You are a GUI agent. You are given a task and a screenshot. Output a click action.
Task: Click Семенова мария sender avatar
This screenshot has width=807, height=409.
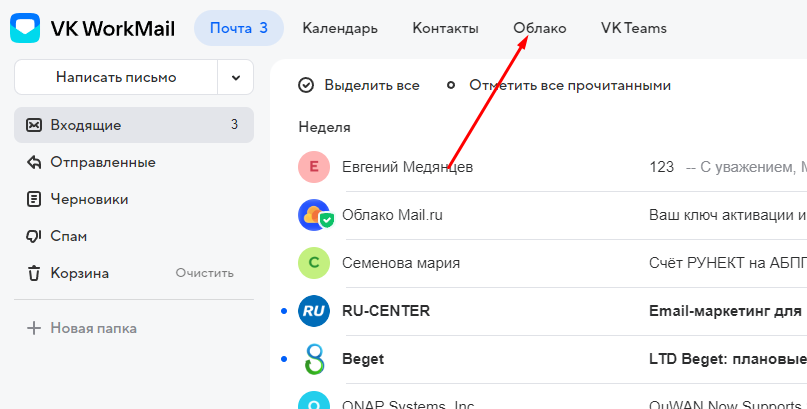click(314, 263)
